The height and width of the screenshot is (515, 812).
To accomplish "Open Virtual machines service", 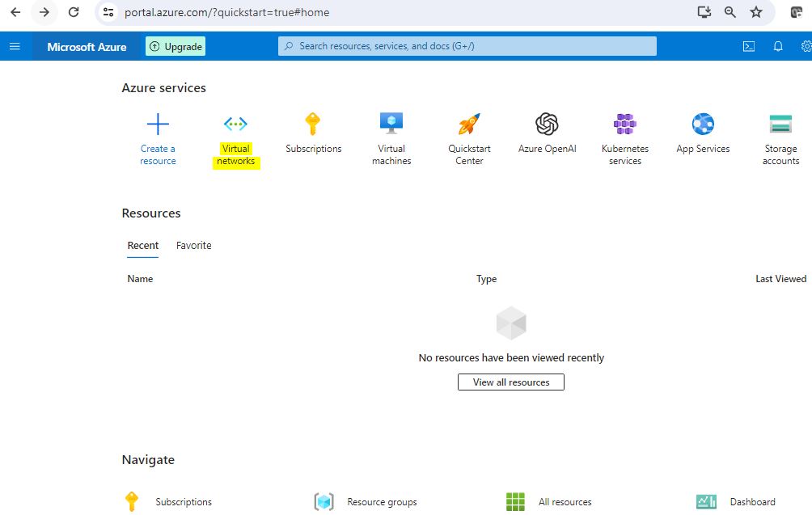I will click(391, 125).
